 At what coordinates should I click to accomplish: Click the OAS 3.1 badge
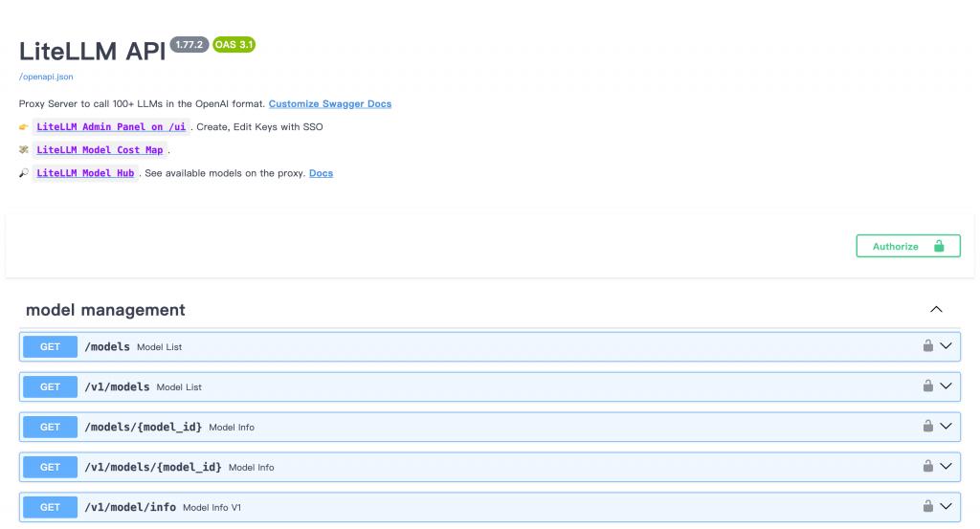click(234, 44)
